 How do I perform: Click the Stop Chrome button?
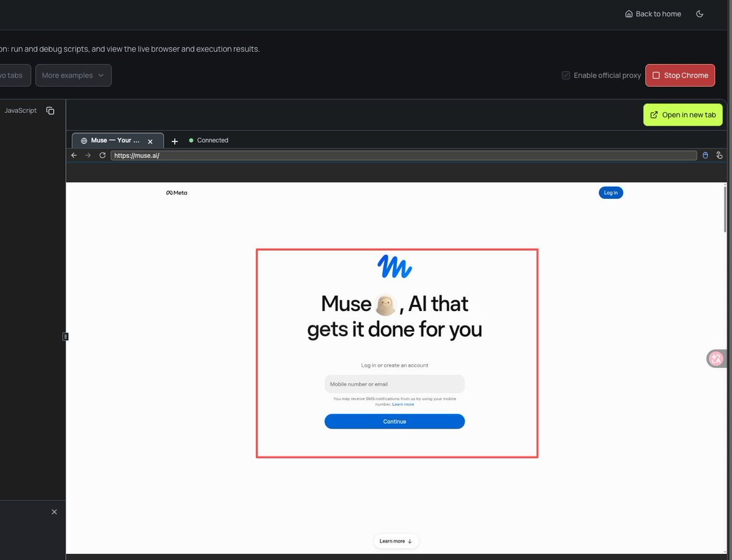[x=679, y=76]
